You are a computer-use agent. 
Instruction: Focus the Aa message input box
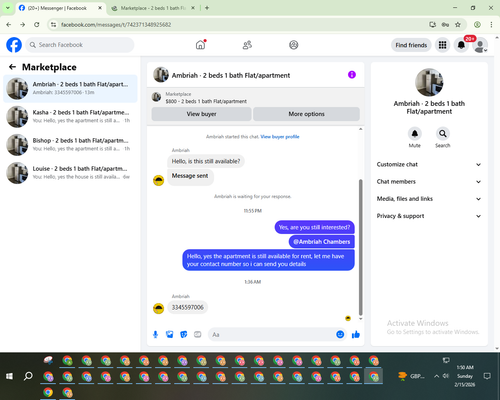coord(273,334)
